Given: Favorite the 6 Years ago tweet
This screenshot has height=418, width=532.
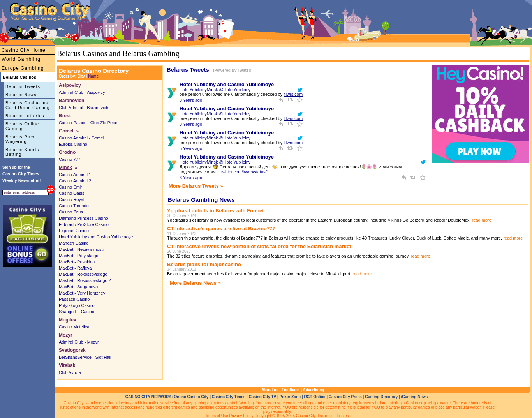Looking at the screenshot, I should click(x=423, y=178).
